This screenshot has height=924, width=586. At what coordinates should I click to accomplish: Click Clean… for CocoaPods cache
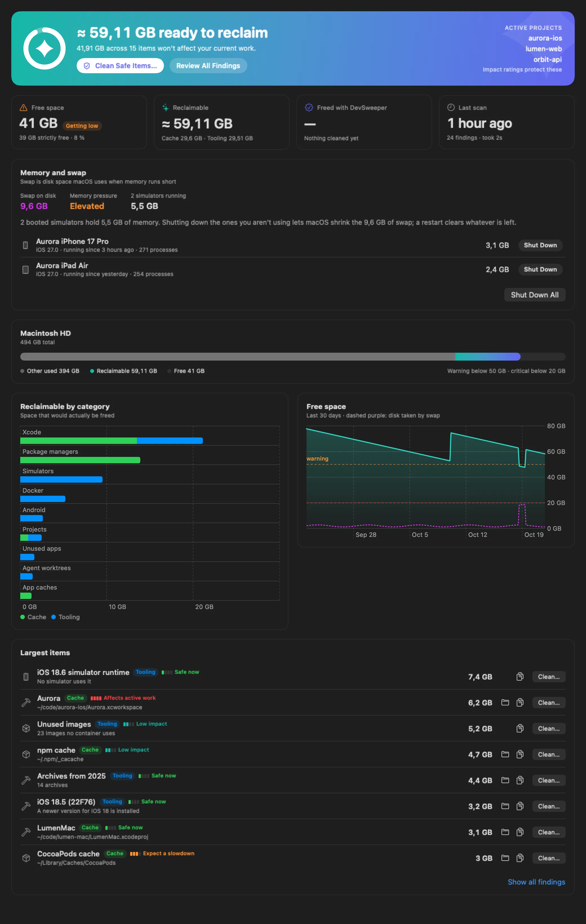point(549,858)
